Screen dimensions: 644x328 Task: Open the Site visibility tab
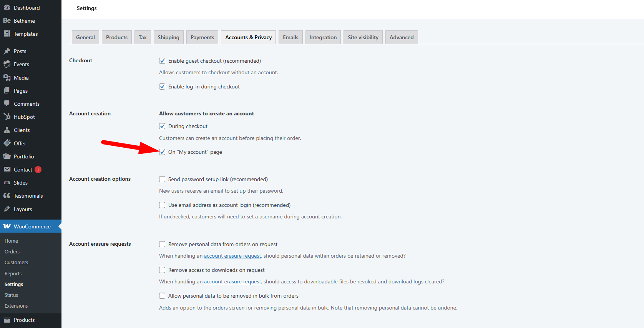[x=363, y=37]
